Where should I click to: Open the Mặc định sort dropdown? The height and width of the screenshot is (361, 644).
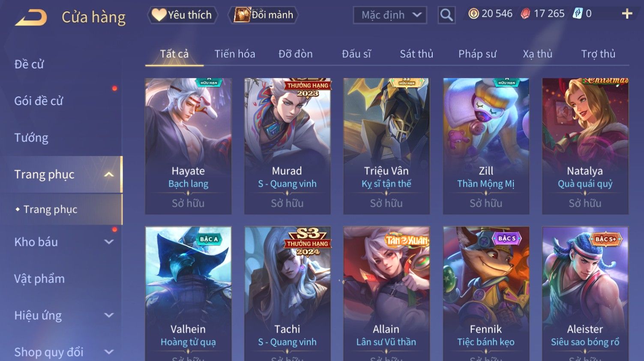(390, 15)
